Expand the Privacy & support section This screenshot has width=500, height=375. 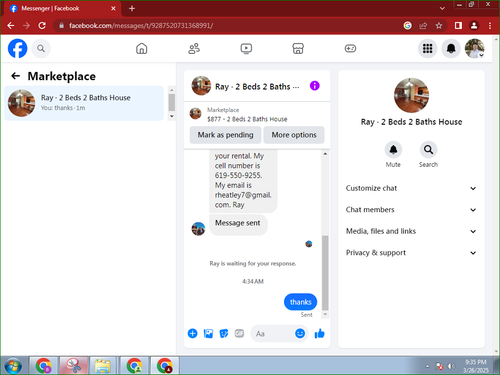pos(411,253)
